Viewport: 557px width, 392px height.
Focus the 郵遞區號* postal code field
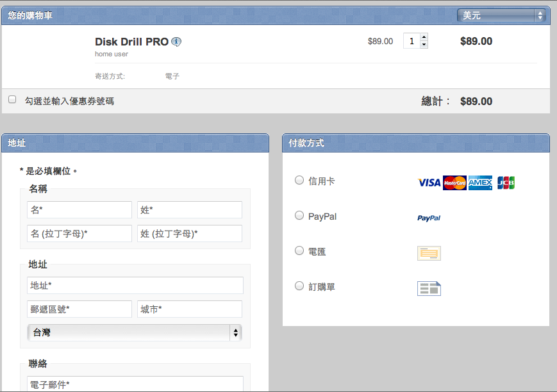(x=79, y=309)
